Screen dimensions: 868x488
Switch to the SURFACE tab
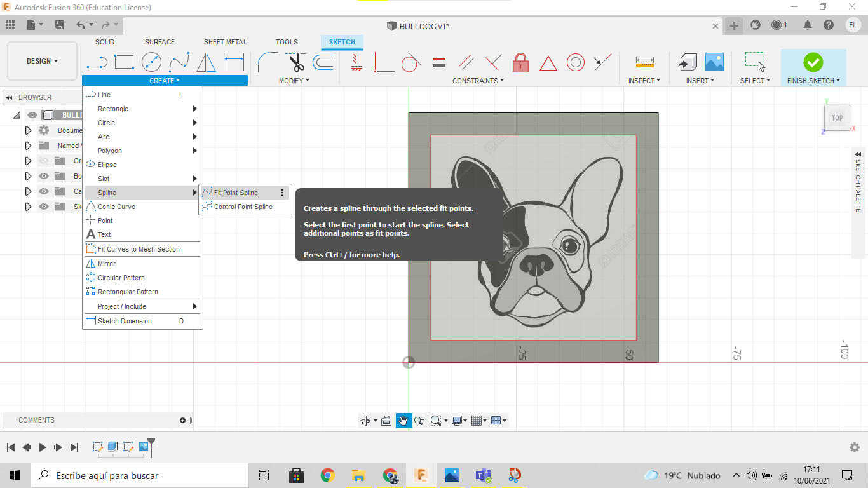pyautogui.click(x=159, y=42)
